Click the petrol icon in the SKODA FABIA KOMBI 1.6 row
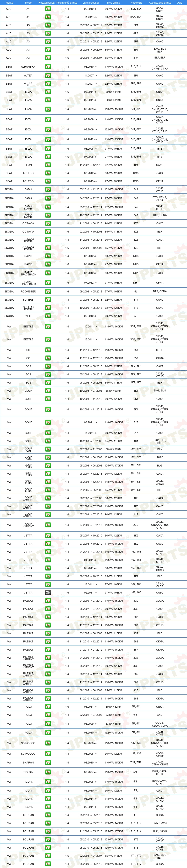187x868 pixels. pos(48,215)
